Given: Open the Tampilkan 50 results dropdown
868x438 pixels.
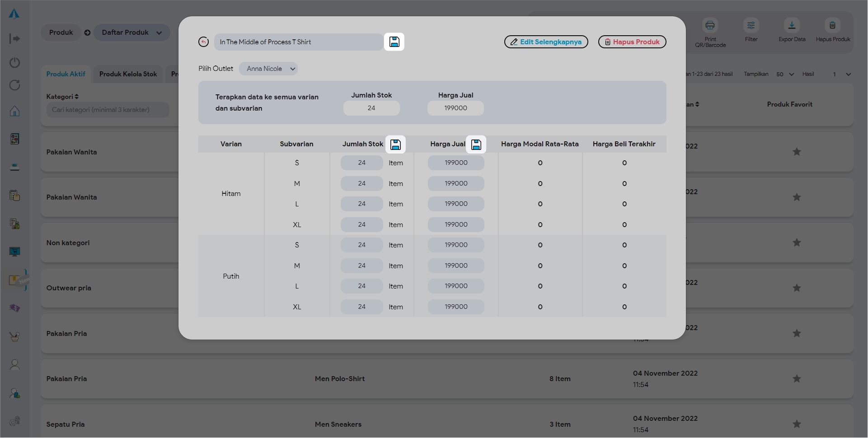Looking at the screenshot, I should pyautogui.click(x=785, y=75).
